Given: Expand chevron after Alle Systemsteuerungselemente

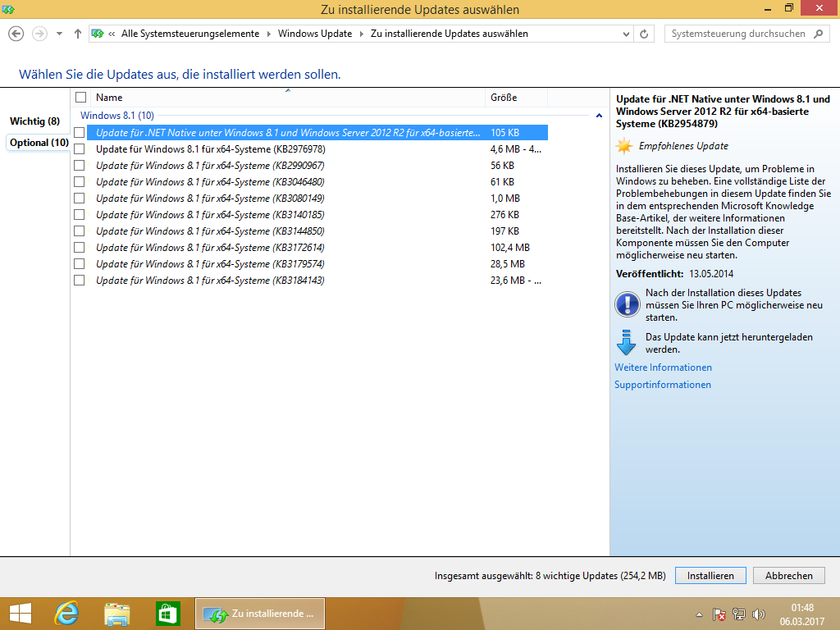Looking at the screenshot, I should [269, 34].
